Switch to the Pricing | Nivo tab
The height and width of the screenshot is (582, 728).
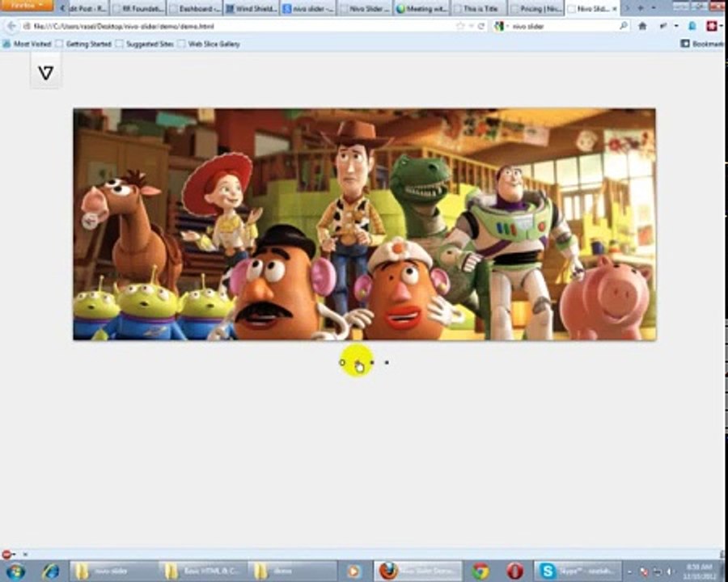pos(535,8)
